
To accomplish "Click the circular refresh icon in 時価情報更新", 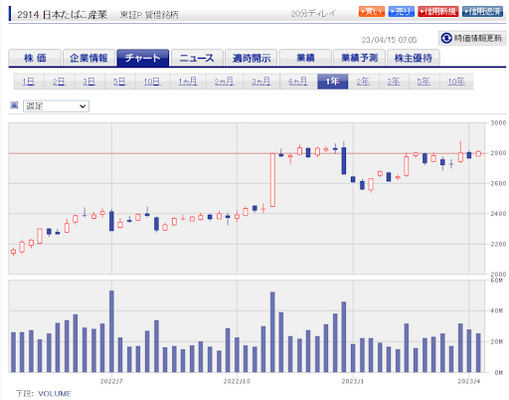I will 446,38.
